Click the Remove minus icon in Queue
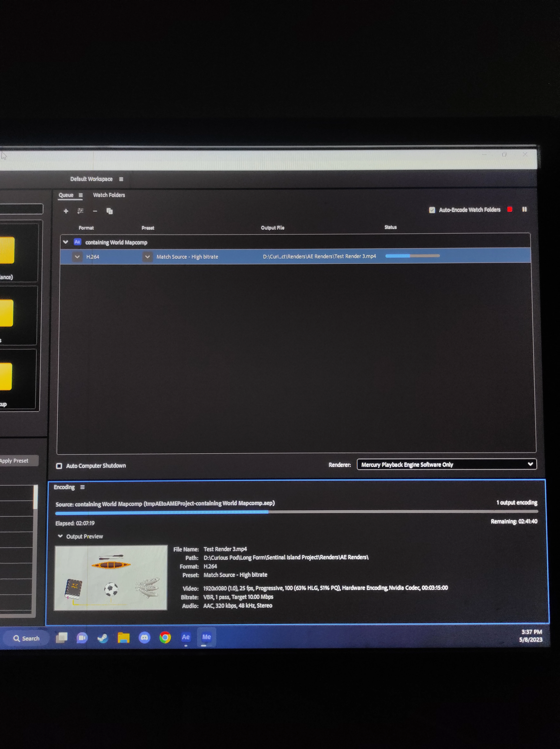 95,211
